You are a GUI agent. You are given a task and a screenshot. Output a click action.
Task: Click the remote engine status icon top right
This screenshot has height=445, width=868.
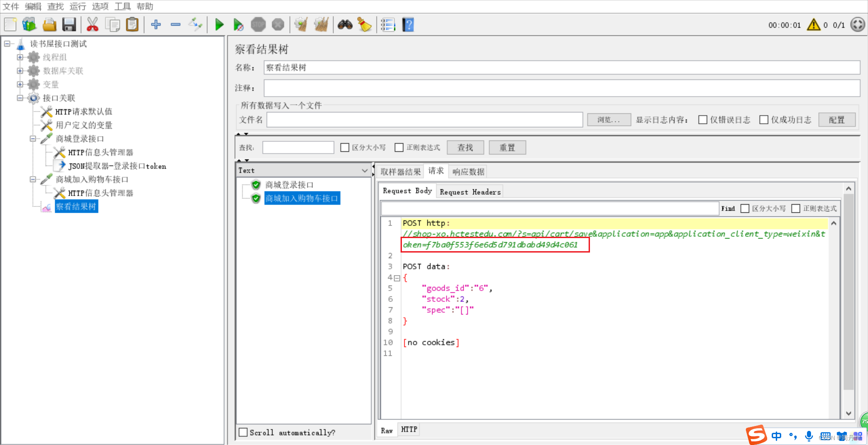[x=858, y=24]
